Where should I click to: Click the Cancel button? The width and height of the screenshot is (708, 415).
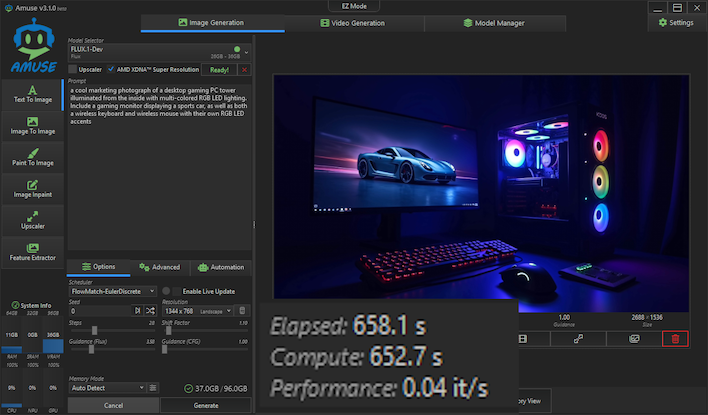(113, 406)
